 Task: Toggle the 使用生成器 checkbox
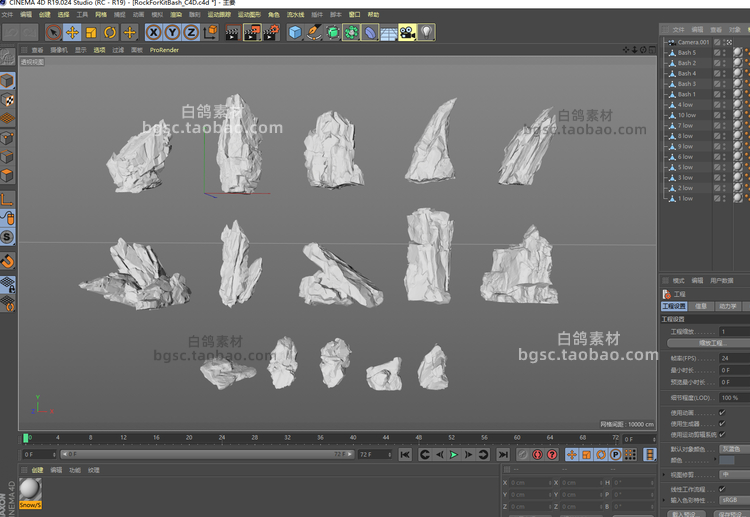point(722,424)
